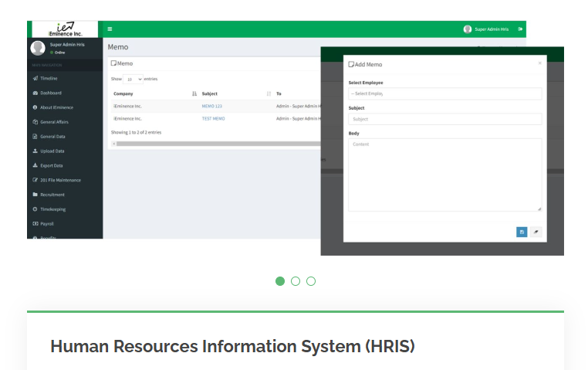
Task: Open the Show entries count dropdown
Action: 133,80
